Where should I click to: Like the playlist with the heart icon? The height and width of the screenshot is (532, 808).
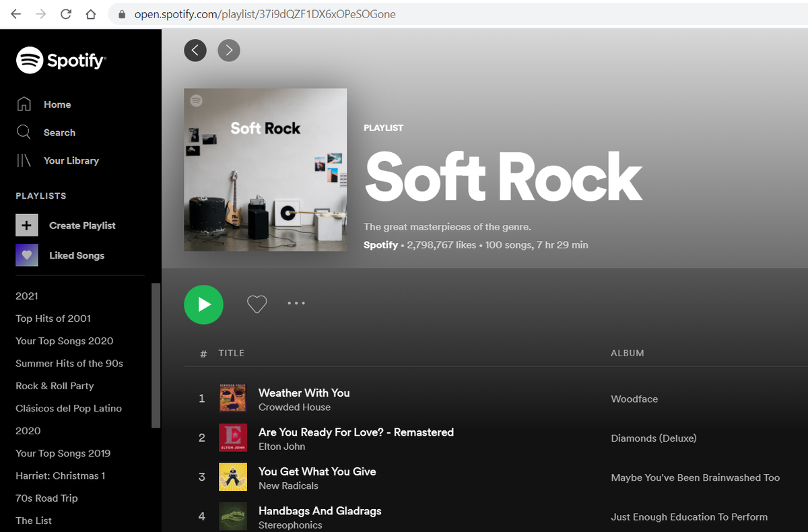(257, 304)
